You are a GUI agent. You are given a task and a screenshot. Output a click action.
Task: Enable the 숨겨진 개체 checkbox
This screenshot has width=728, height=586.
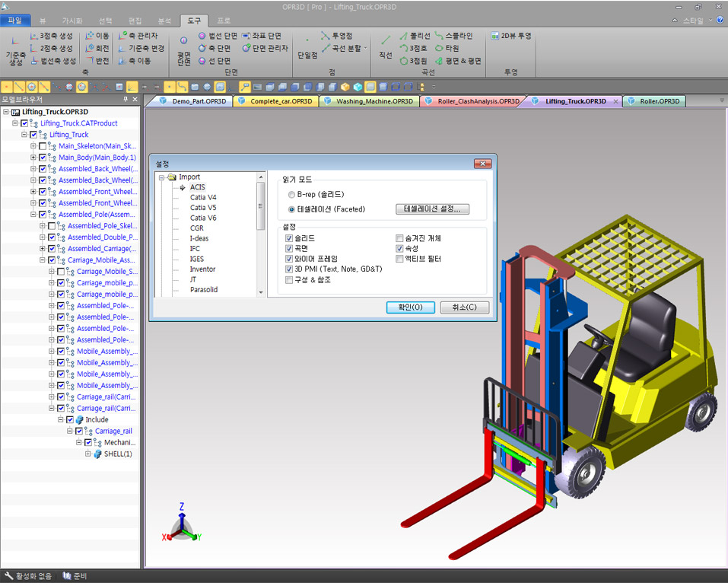pos(400,238)
